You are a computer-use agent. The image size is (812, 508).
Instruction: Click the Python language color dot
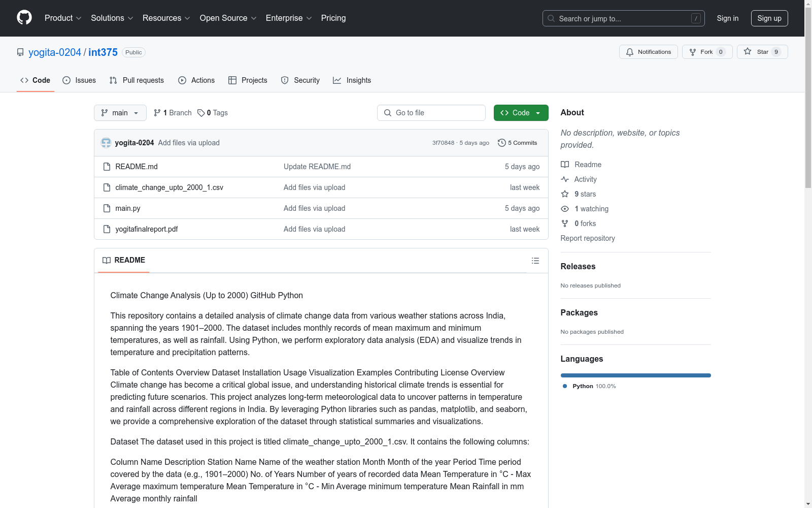[565, 386]
